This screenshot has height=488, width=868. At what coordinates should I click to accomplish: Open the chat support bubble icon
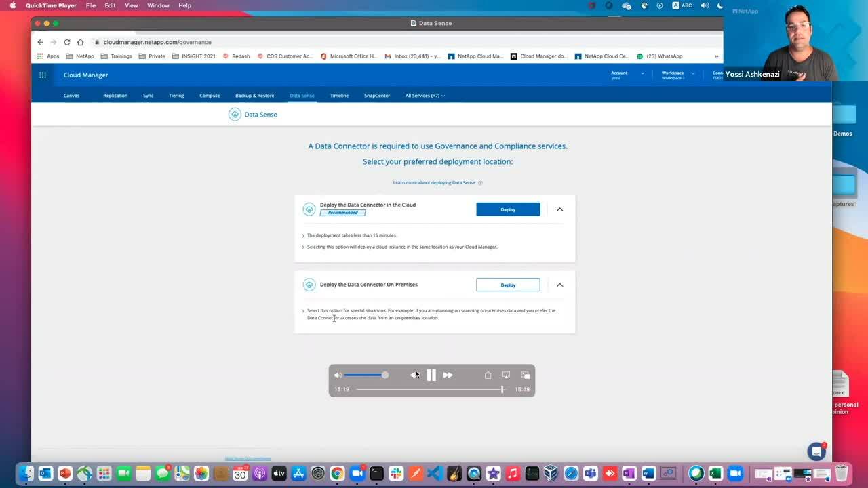816,451
